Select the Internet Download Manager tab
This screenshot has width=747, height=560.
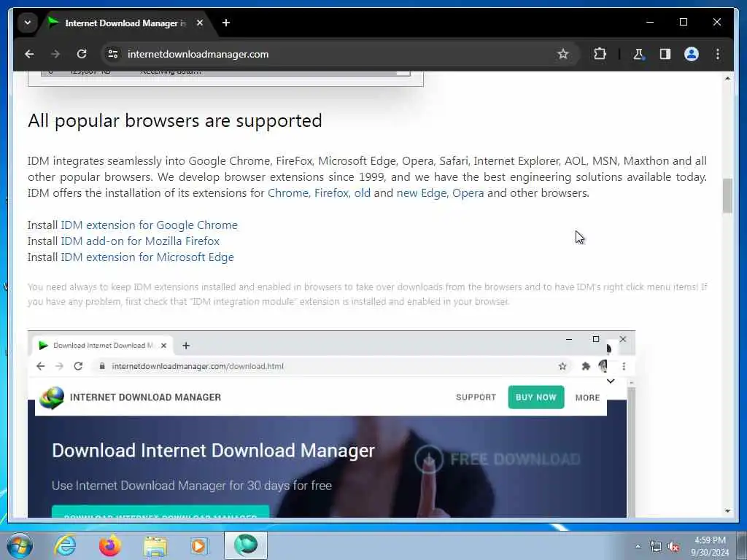tap(126, 23)
